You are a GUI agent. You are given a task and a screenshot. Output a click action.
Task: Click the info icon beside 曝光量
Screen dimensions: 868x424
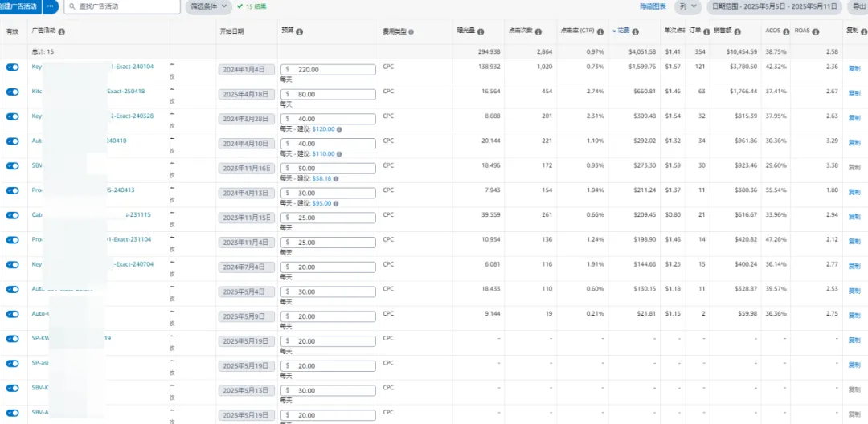pos(481,32)
